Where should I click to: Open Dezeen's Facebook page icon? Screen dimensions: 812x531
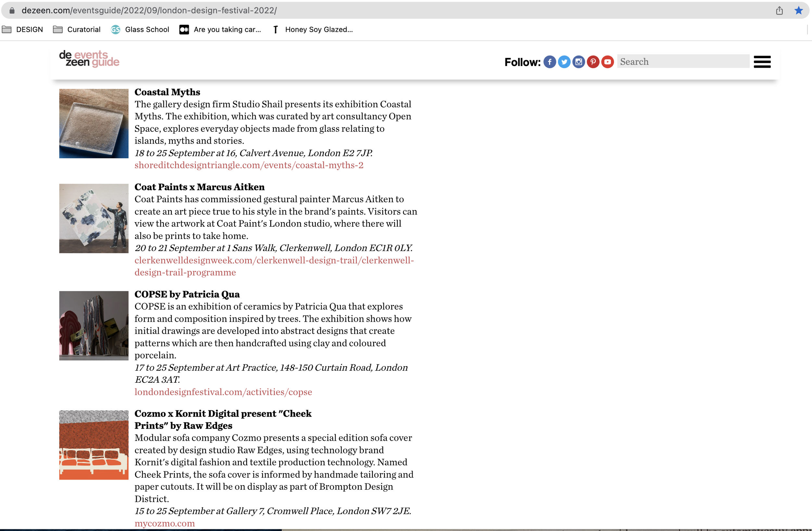tap(549, 62)
